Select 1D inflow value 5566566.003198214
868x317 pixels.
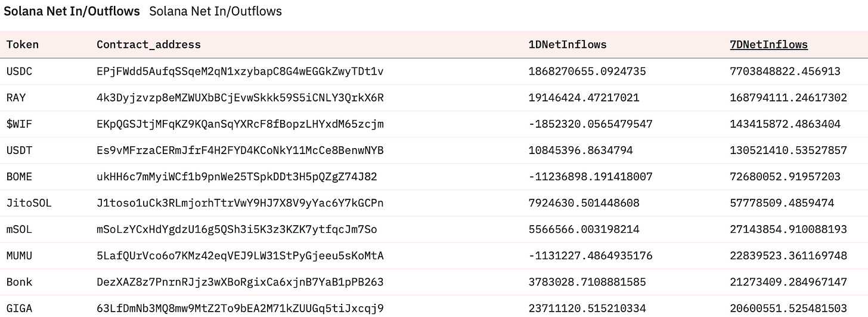pos(584,229)
